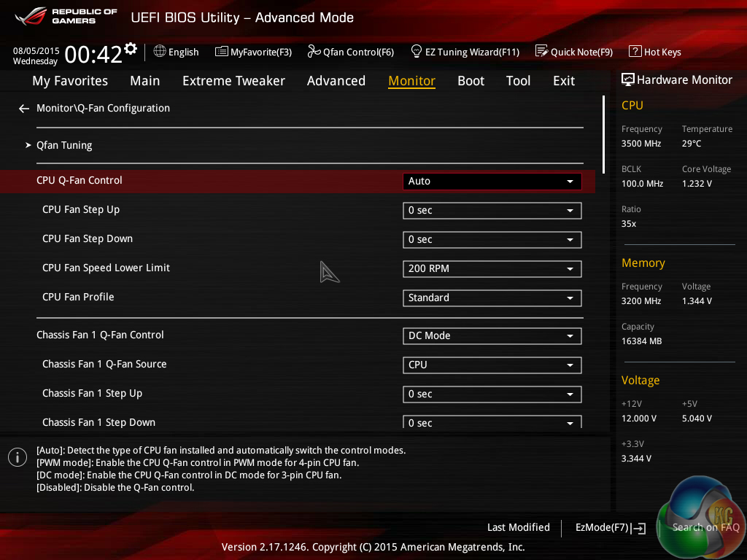747x560 pixels.
Task: Open the CPU Fan Step Up dropdown
Action: 492,211
